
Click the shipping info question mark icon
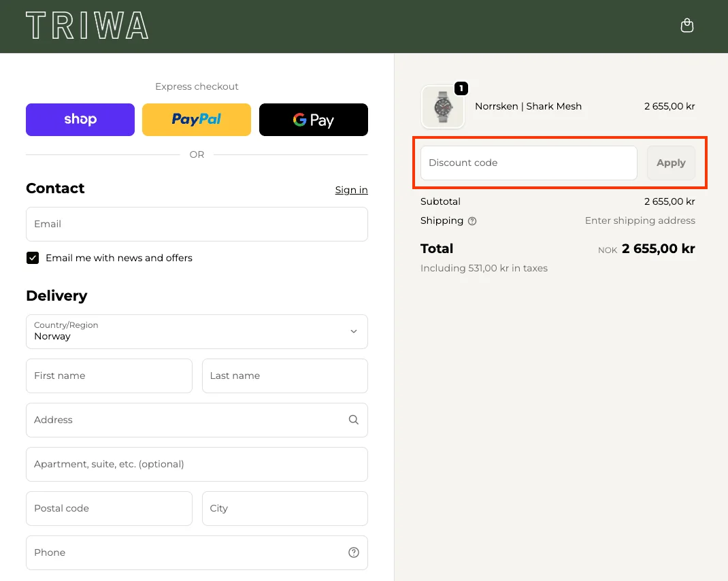(472, 221)
